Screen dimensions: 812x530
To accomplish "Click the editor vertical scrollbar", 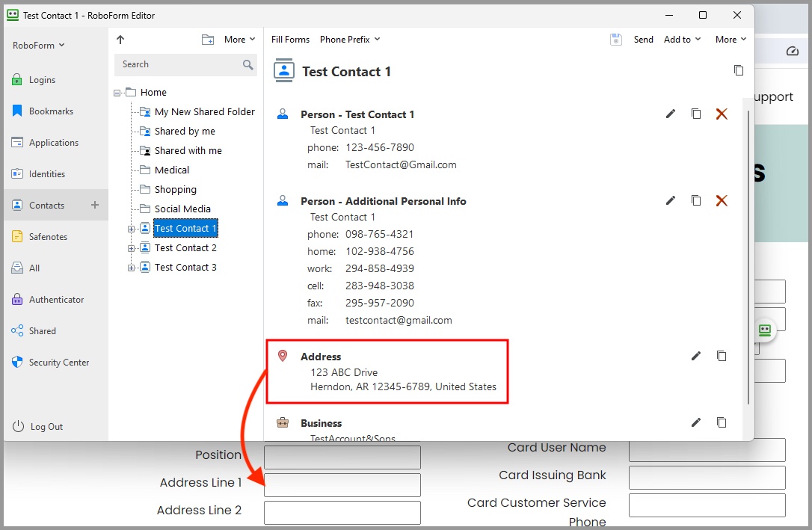I will pyautogui.click(x=748, y=257).
